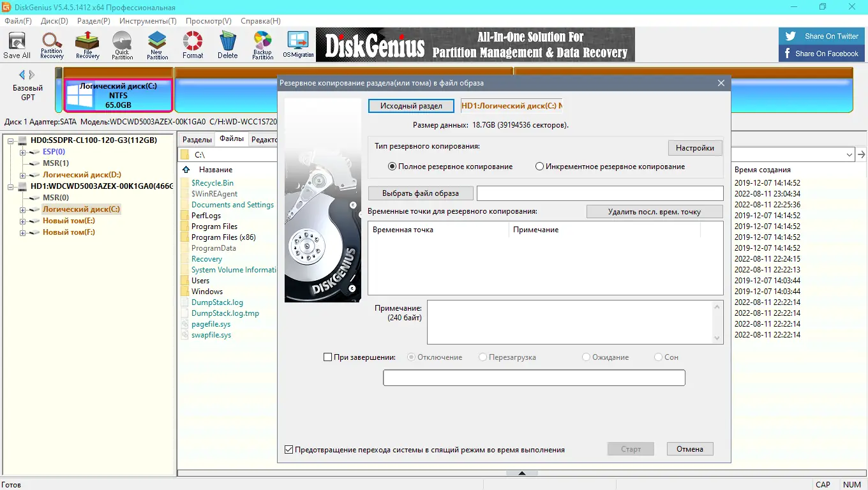Click the Save All toolbar icon
868x490 pixels.
click(17, 45)
